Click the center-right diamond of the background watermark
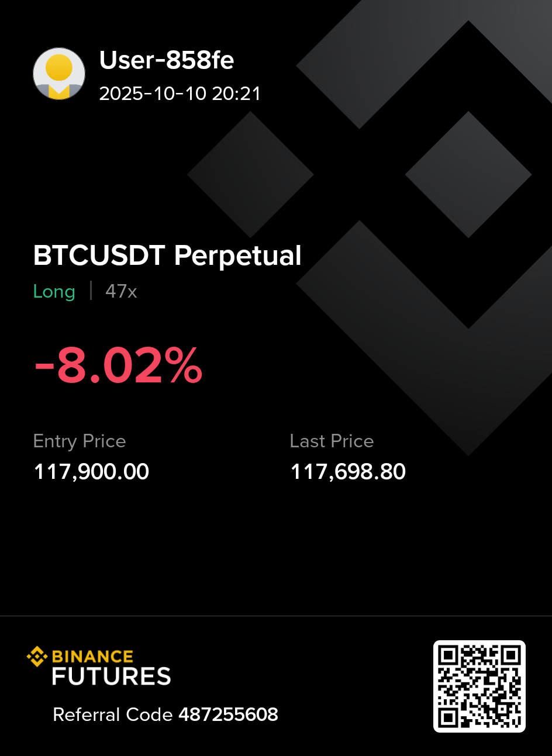Viewport: 552px width, 756px height. tap(468, 174)
